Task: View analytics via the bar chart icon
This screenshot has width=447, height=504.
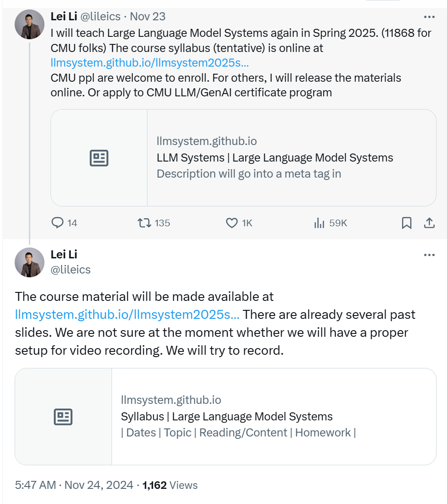Action: click(x=319, y=223)
